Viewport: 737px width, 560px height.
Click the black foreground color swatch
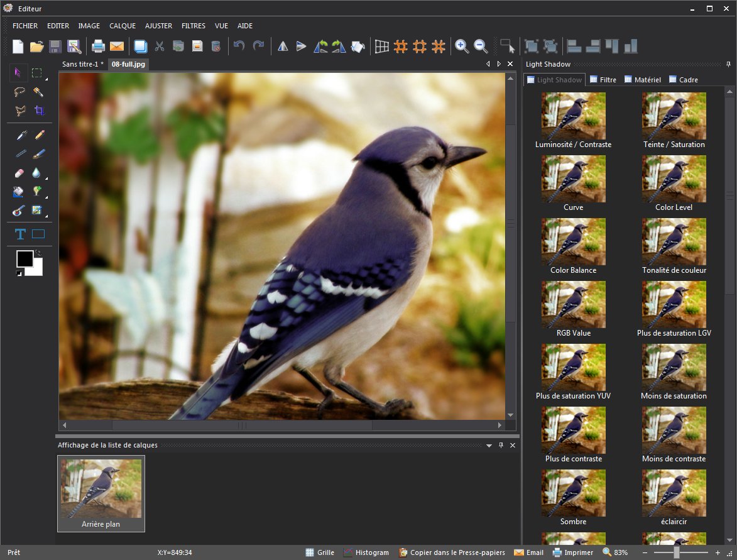[x=25, y=258]
